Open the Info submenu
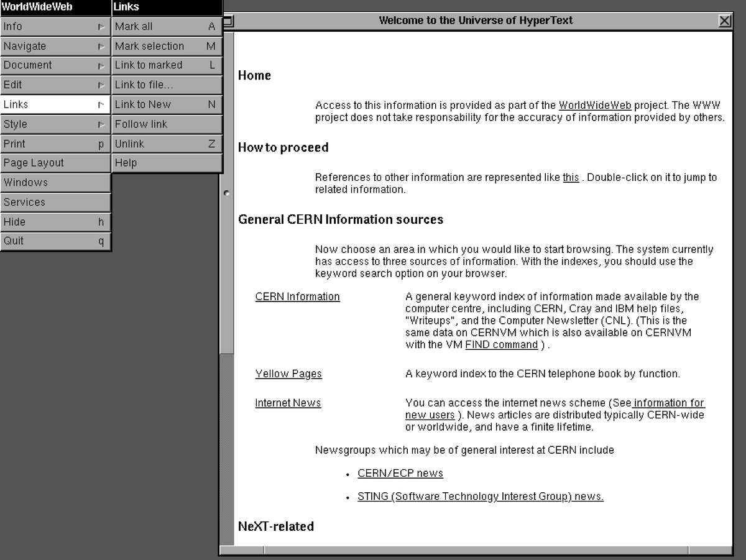The height and width of the screenshot is (560, 746). point(55,26)
